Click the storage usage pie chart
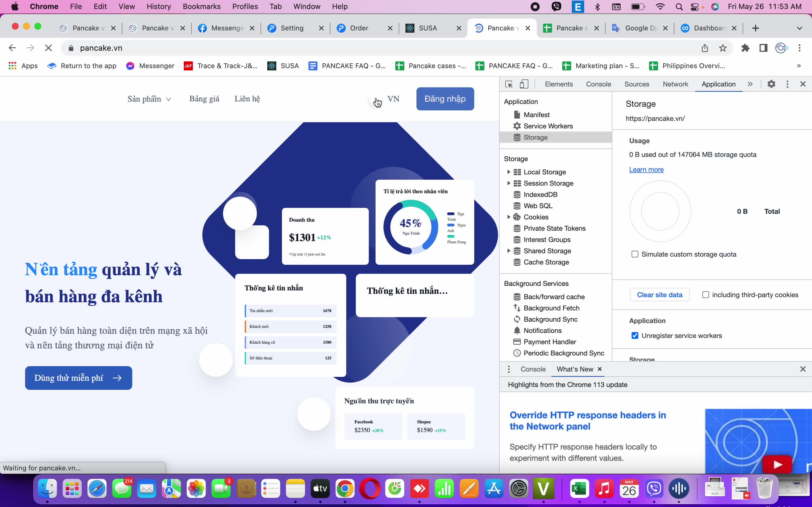Screen dimensions: 812x507 [660, 211]
